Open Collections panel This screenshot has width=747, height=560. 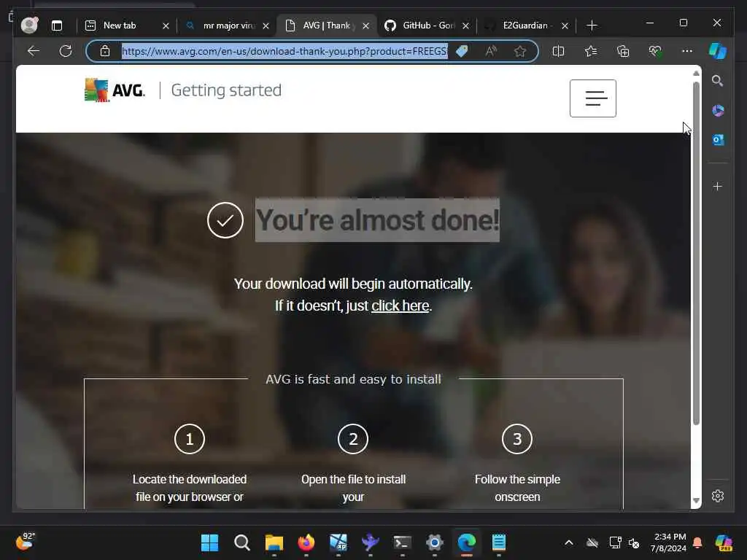623,51
